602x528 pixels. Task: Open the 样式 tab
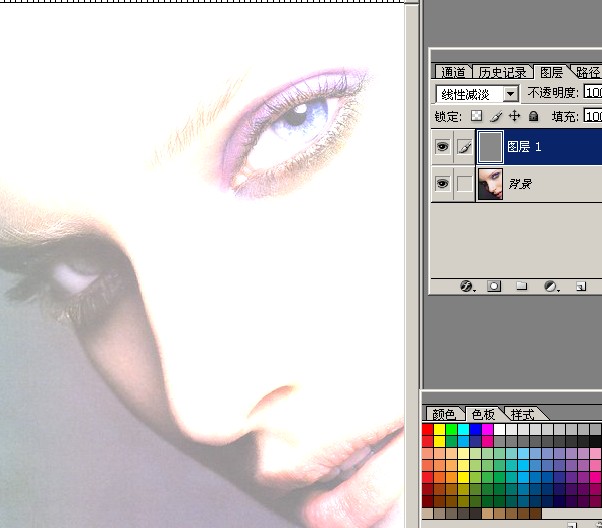pyautogui.click(x=522, y=414)
